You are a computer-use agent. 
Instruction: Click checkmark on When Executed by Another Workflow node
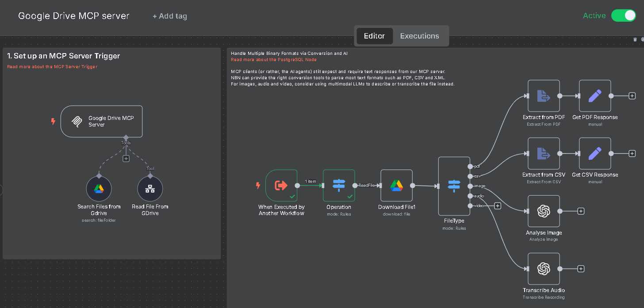pyautogui.click(x=292, y=196)
